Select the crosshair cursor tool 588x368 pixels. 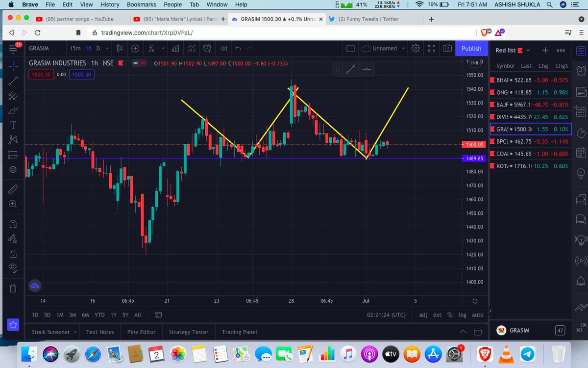(x=13, y=65)
